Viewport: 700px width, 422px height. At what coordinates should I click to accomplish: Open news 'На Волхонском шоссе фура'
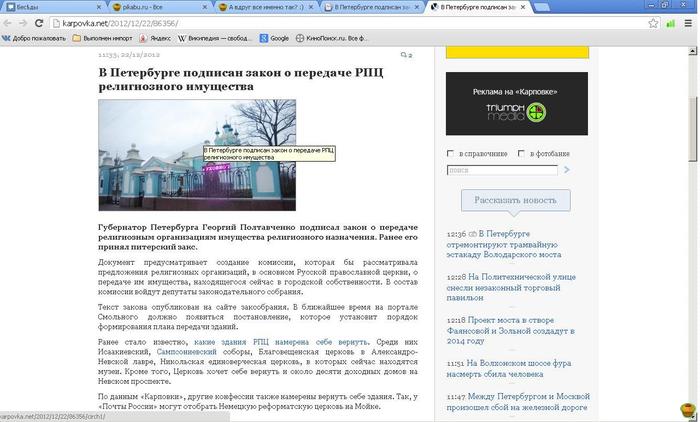509,368
